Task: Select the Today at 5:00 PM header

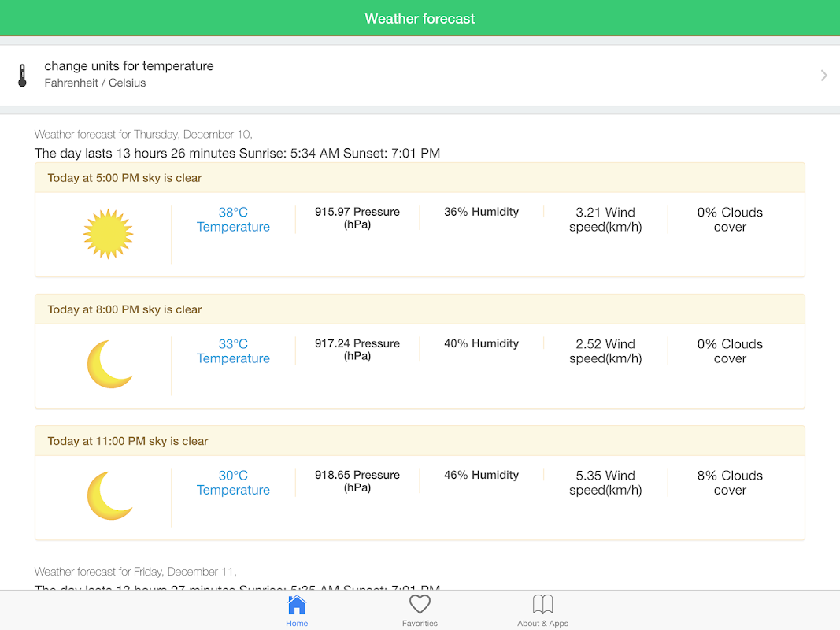Action: pos(124,178)
